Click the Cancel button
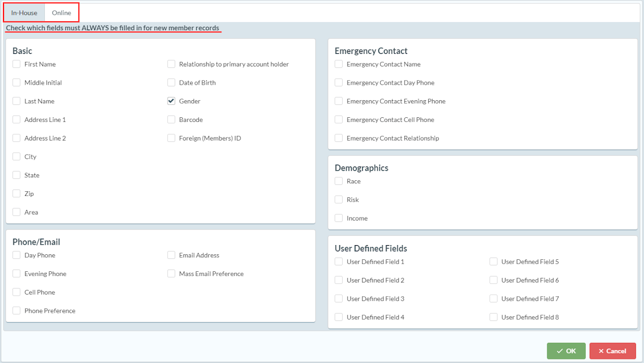 (612, 351)
